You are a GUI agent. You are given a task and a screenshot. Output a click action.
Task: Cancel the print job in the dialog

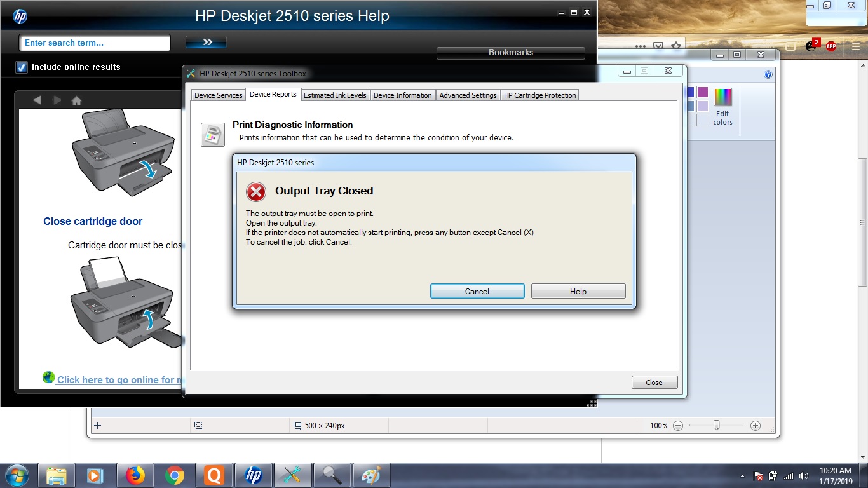(477, 291)
